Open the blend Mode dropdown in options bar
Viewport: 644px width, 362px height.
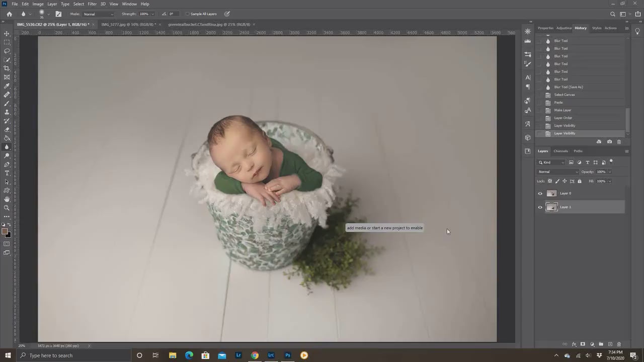[x=98, y=14]
